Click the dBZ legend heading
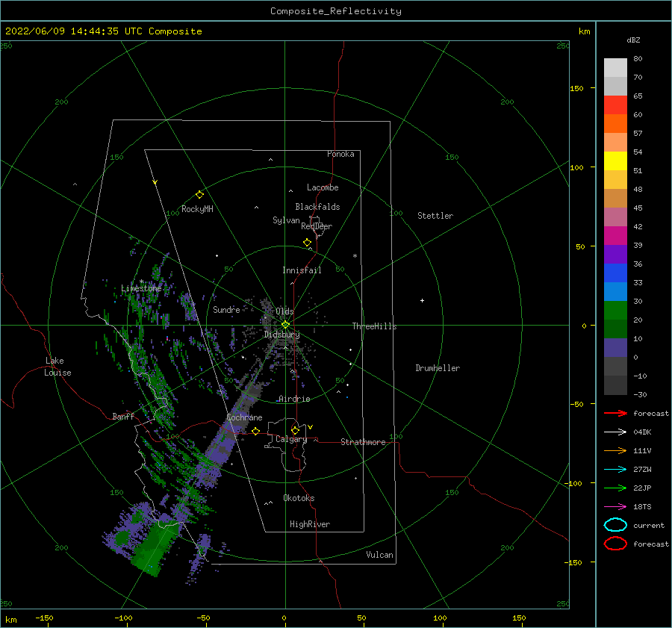Screen dimensions: 672x628 coord(633,40)
